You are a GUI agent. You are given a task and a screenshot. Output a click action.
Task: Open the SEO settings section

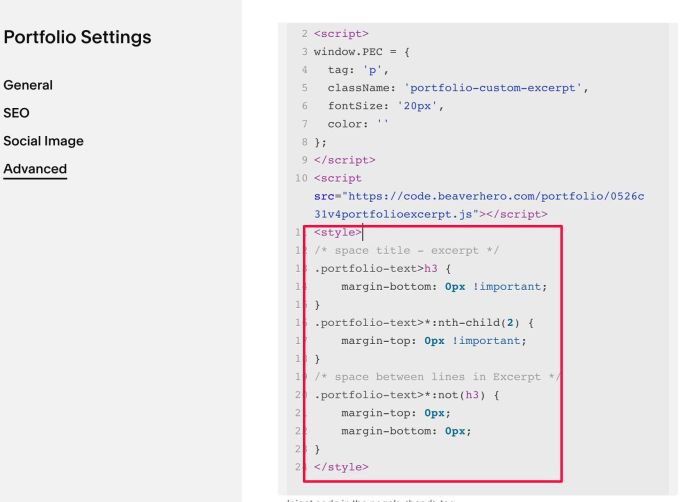coord(17,113)
